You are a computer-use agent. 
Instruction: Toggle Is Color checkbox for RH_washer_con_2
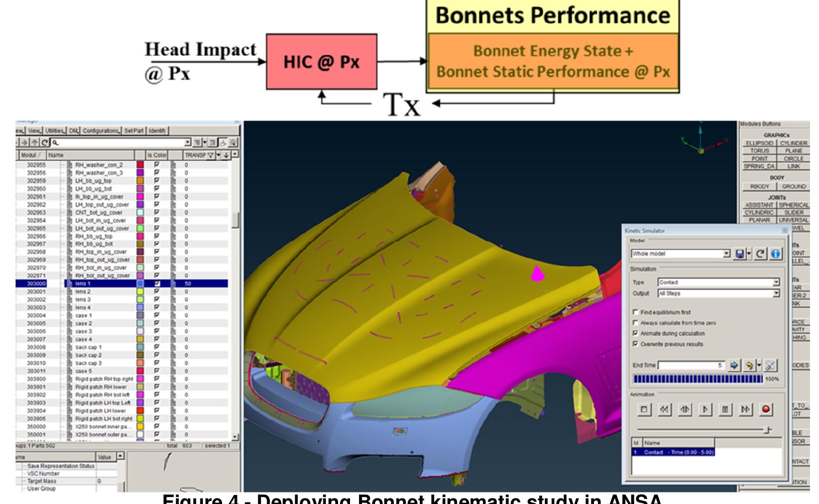point(157,165)
